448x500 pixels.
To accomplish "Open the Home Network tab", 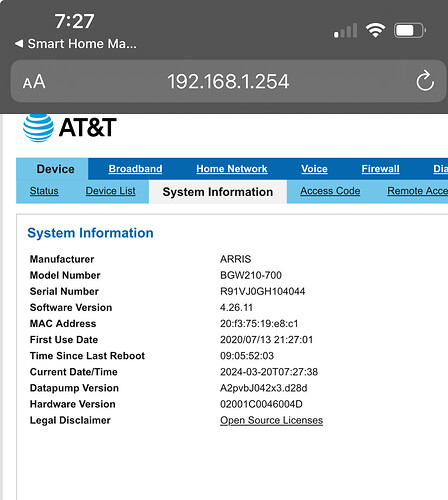I will pyautogui.click(x=232, y=169).
